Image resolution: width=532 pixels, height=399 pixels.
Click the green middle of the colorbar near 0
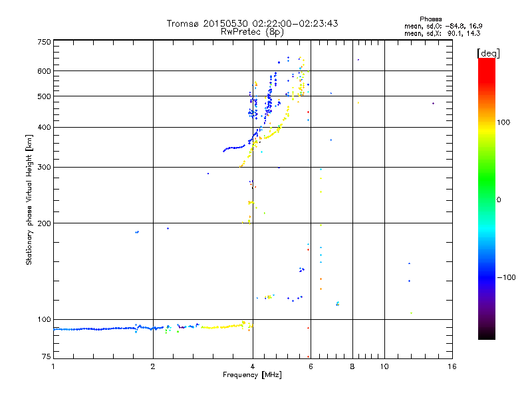pyautogui.click(x=487, y=199)
